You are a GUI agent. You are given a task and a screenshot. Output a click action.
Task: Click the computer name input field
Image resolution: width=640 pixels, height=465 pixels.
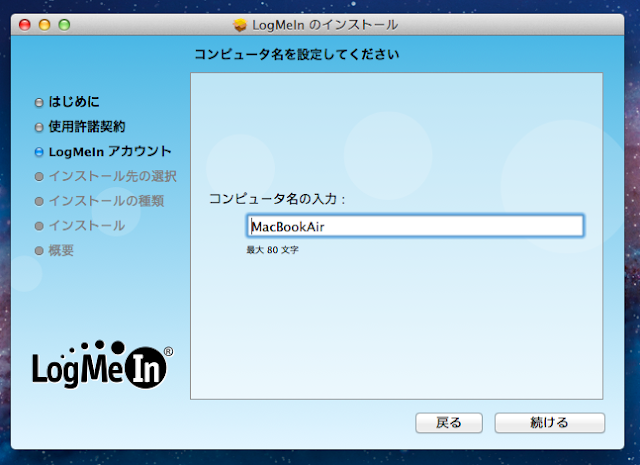point(415,226)
